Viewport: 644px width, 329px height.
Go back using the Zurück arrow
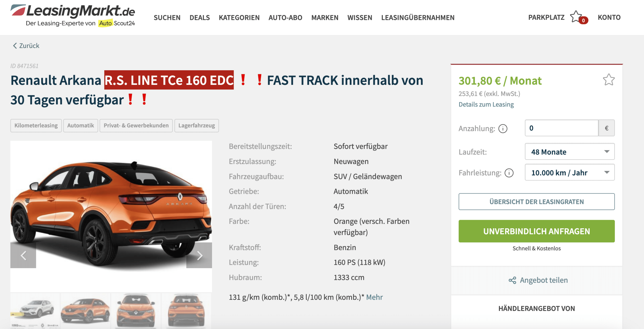15,46
